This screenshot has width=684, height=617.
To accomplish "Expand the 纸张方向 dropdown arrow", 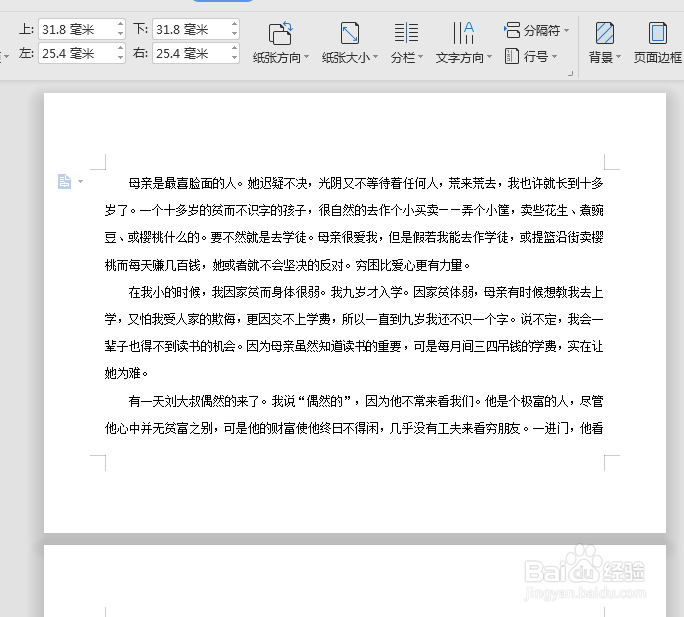I will tap(307, 57).
